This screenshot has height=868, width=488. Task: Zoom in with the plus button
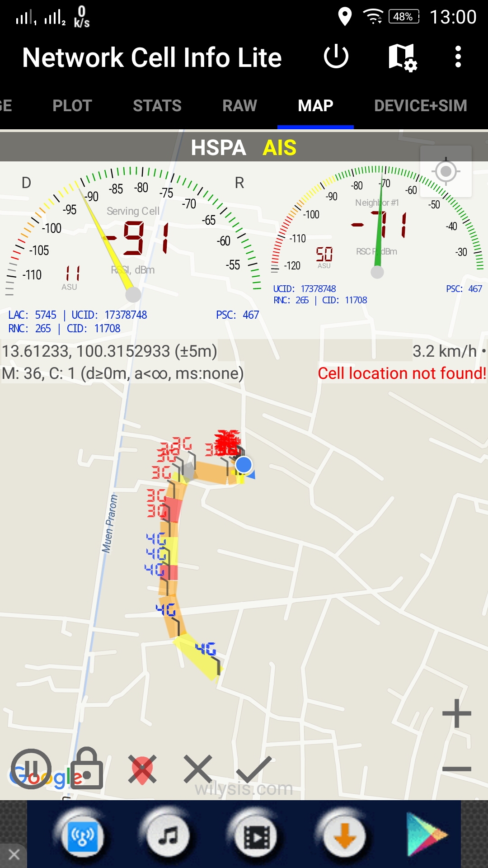[457, 713]
